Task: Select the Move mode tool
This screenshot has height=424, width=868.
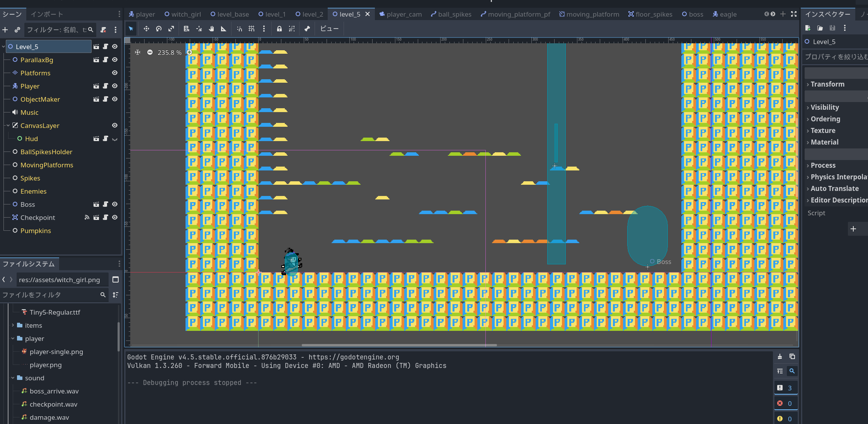Action: 146,29
